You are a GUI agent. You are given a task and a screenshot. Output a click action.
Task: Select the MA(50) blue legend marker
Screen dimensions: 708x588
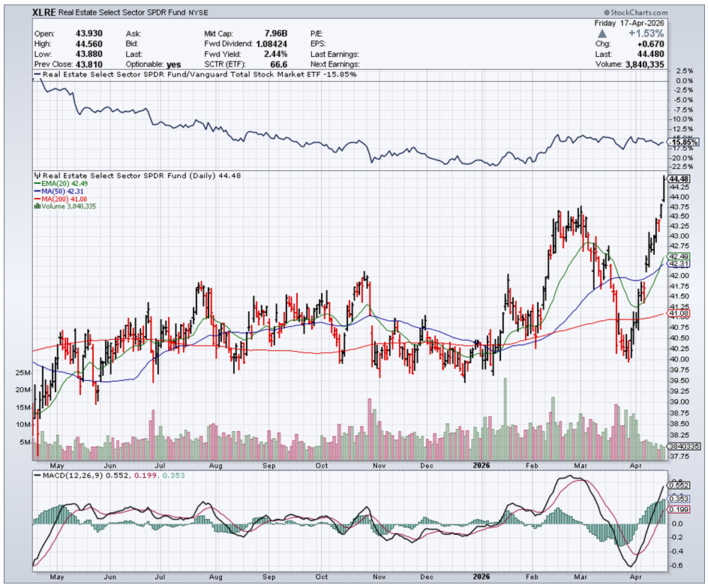tap(37, 192)
